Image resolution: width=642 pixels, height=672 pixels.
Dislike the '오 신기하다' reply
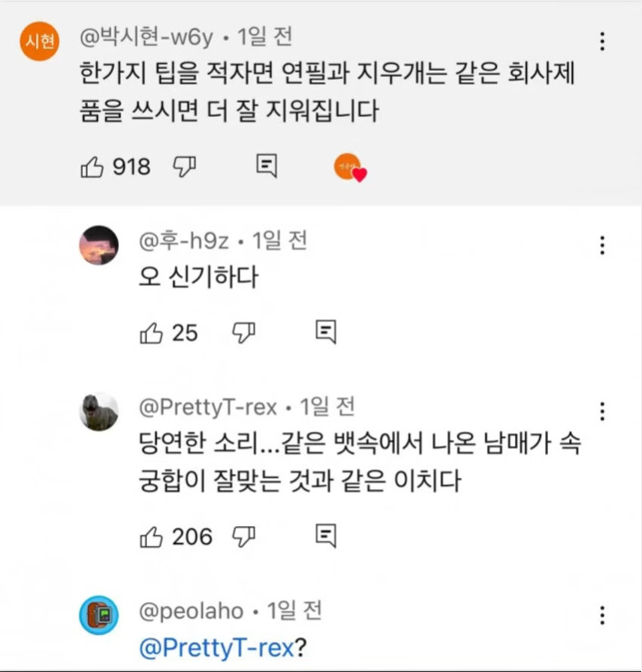pos(243,333)
